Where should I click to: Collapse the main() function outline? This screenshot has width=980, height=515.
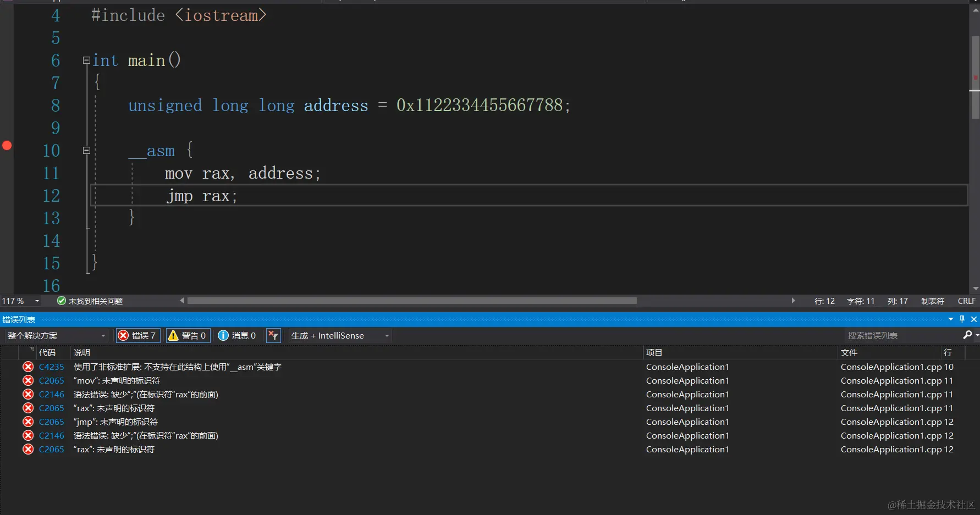click(x=86, y=60)
